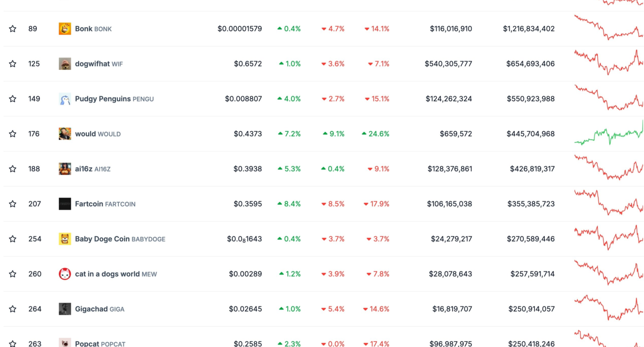This screenshot has height=347, width=644.
Task: Click the Bonk coin logo icon
Action: (x=65, y=29)
